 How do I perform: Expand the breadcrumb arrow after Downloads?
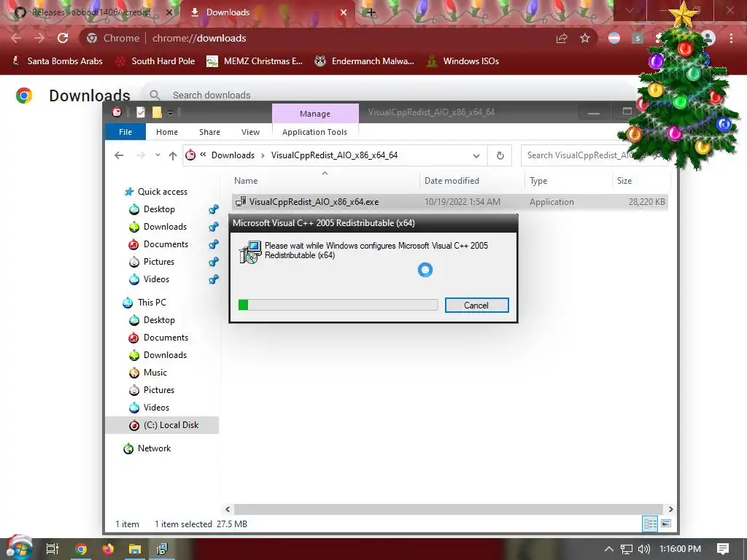coord(263,155)
